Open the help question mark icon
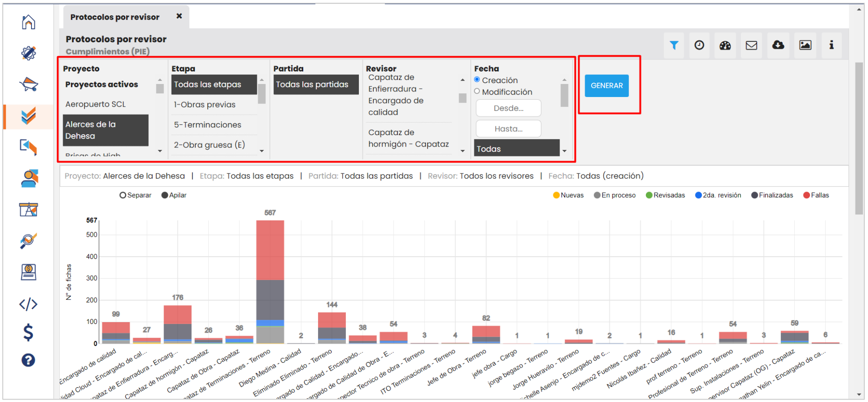Screen dimensions: 868x402 [28, 360]
